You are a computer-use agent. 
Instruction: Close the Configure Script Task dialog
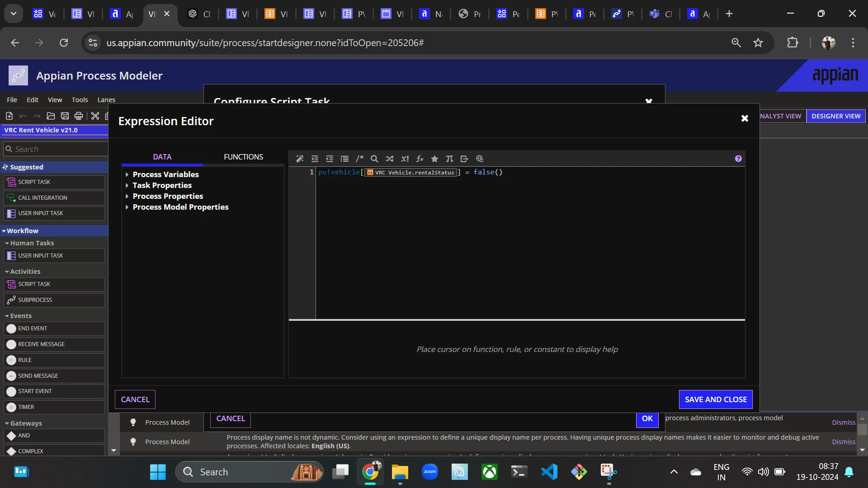point(649,101)
